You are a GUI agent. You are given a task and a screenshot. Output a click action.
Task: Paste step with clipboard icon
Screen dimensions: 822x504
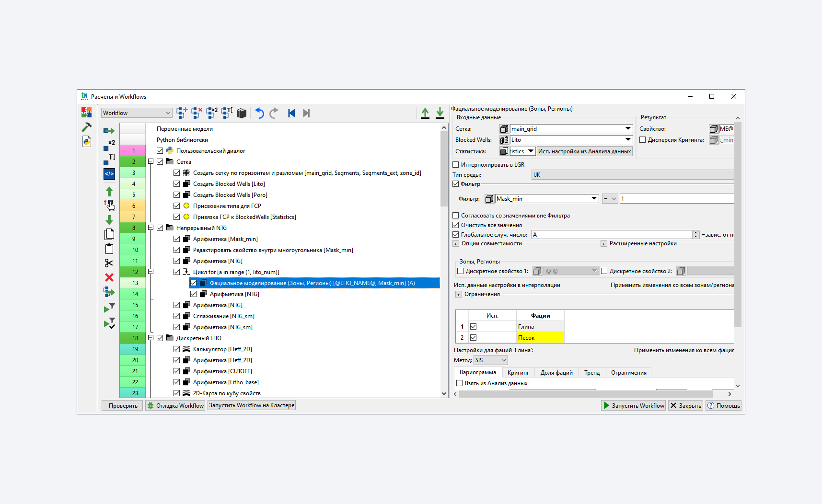109,249
